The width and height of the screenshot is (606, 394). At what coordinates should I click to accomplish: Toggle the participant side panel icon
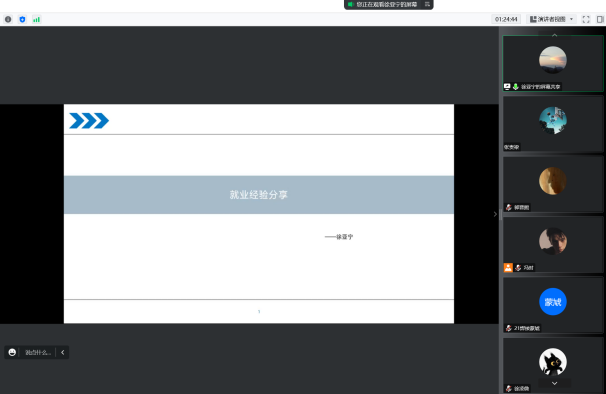[600, 19]
